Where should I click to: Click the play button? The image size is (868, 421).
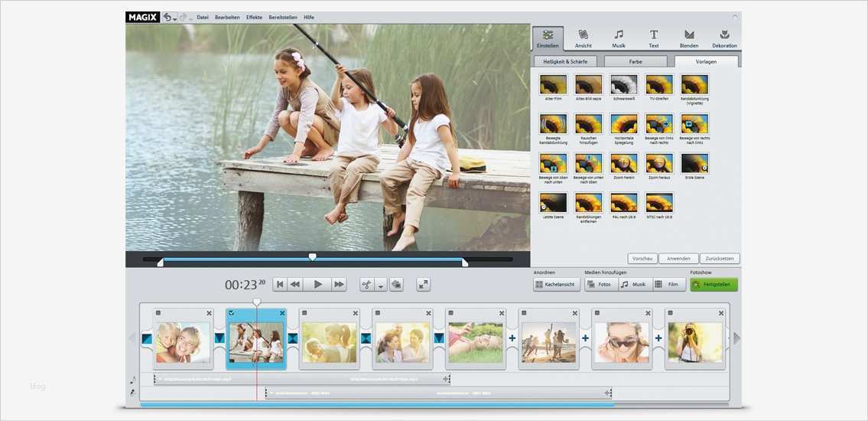[x=317, y=284]
